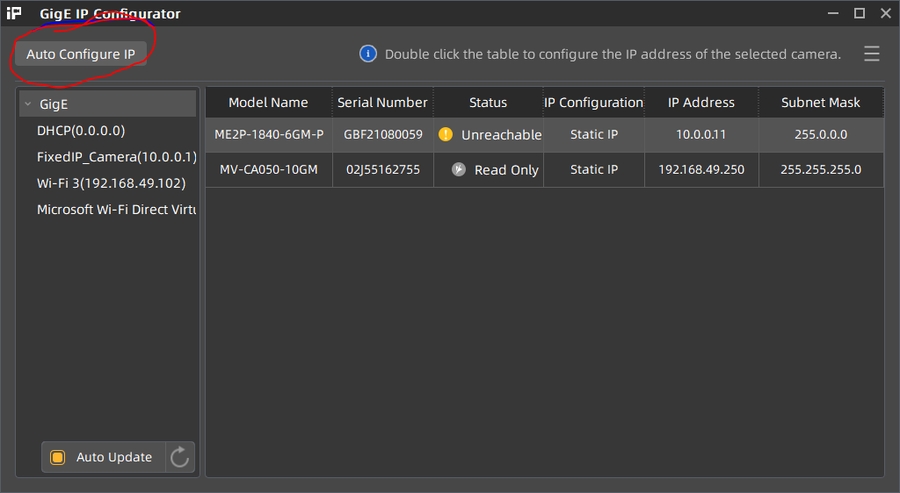The height and width of the screenshot is (493, 900).
Task: Select the ME2P-1840-6GM-P camera row
Action: click(x=269, y=134)
